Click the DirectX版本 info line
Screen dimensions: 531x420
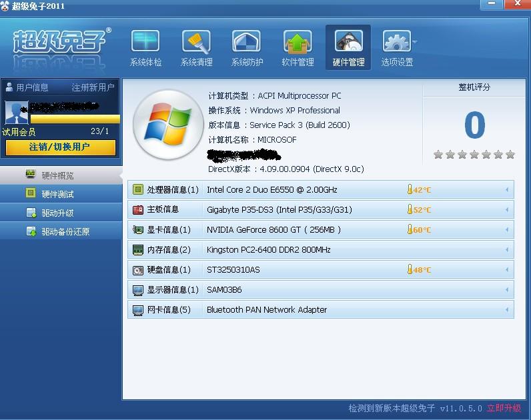pos(286,169)
